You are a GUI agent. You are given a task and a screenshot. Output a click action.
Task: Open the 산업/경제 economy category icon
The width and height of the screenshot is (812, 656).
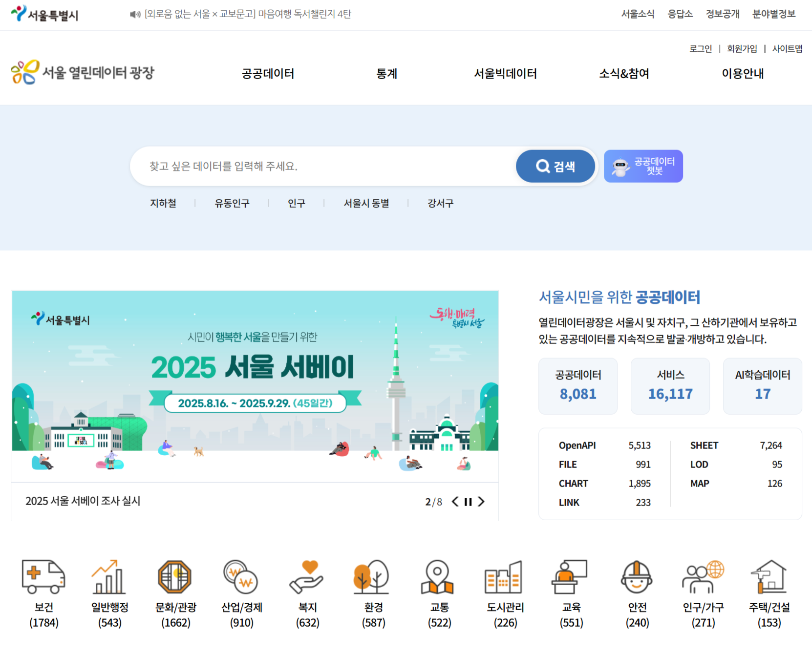[x=241, y=577]
